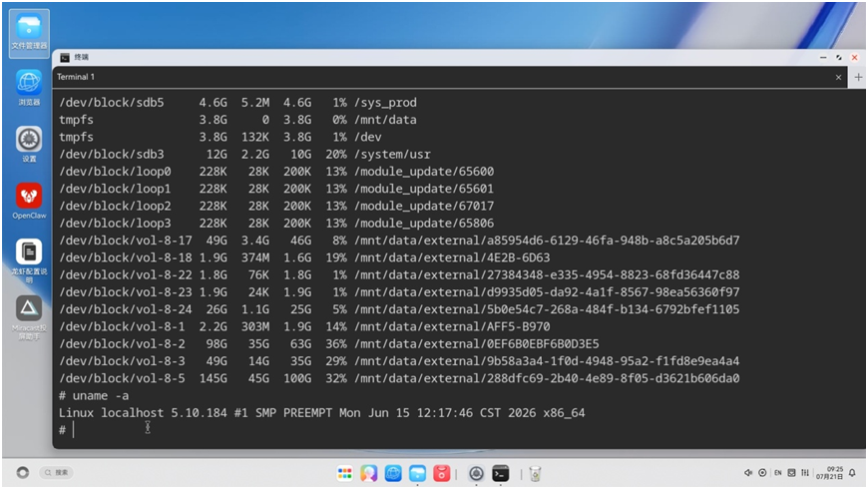Click the path ending 4E2B-6D63
This screenshot has width=868, height=489.
coord(452,257)
